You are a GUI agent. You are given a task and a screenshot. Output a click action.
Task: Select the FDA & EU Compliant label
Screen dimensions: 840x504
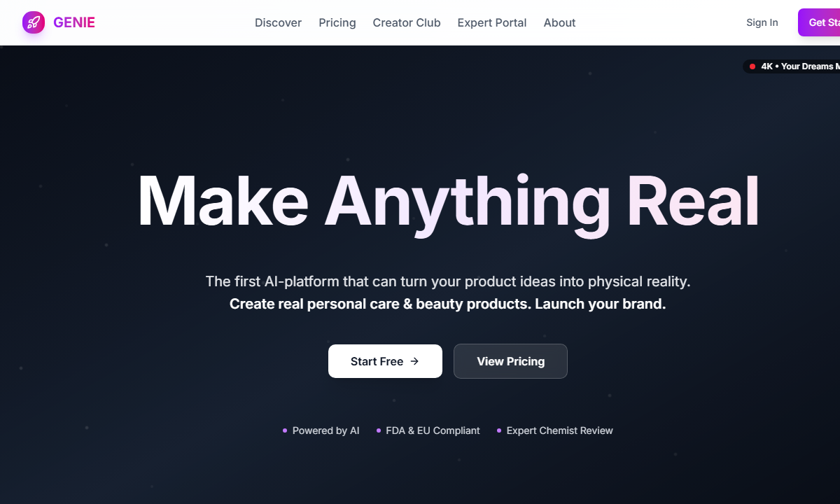433,430
